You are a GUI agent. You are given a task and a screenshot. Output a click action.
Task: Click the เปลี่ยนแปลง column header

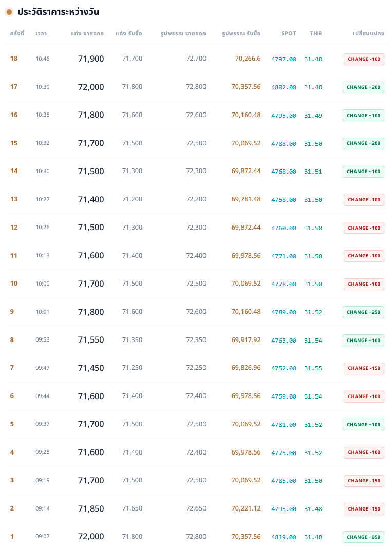368,34
